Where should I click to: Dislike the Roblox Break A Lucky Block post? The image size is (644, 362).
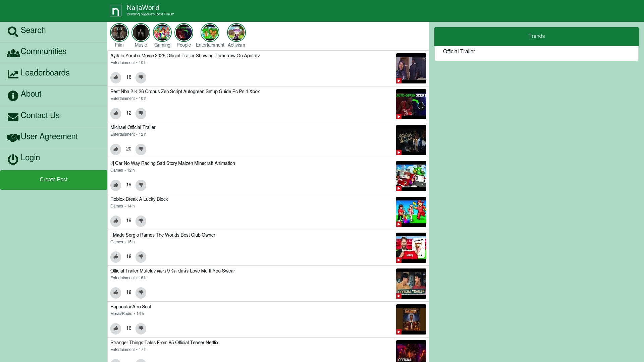click(x=141, y=221)
